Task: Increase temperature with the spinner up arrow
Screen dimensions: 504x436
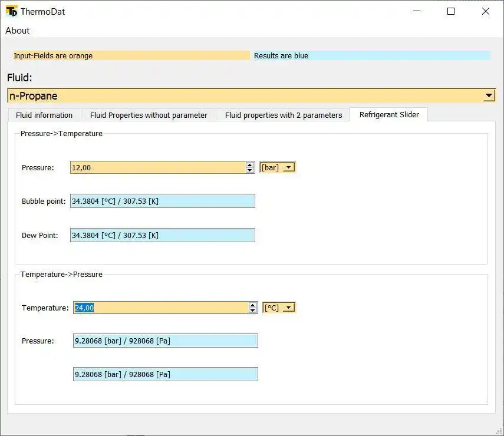Action: (253, 305)
